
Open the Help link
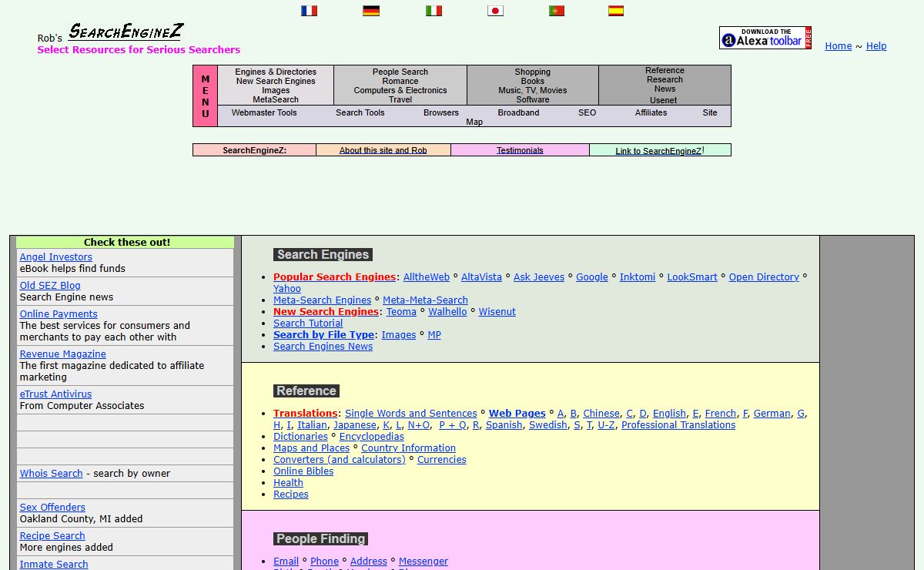tap(876, 46)
